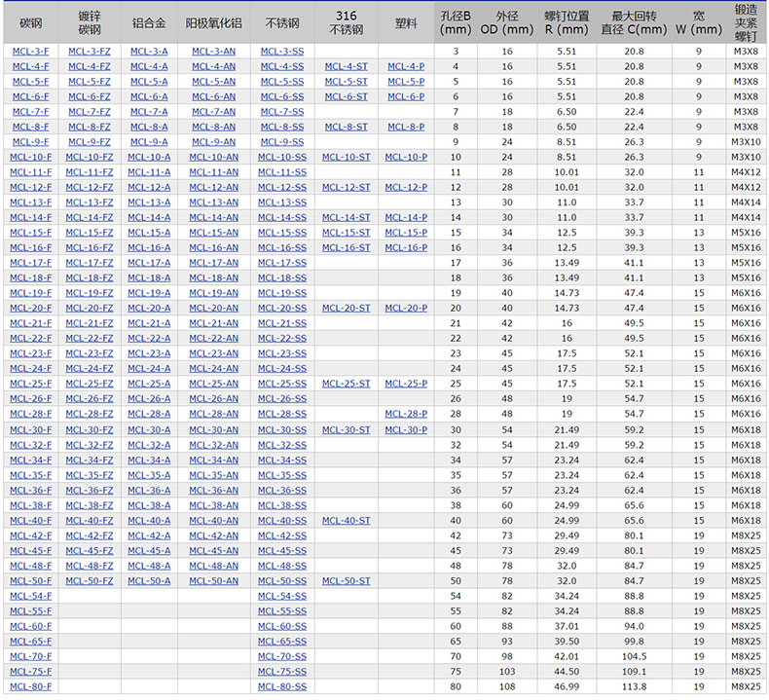Open the MCL-28-P part link
The width and height of the screenshot is (769, 700).
[x=406, y=414]
